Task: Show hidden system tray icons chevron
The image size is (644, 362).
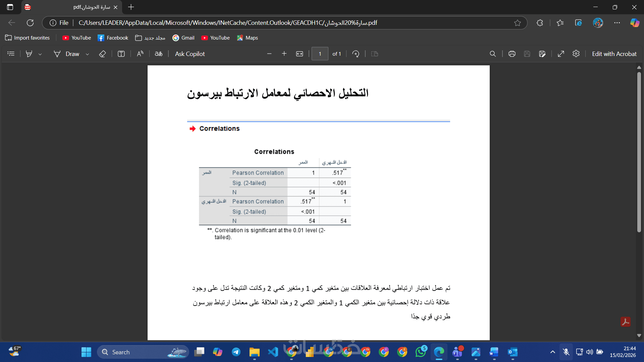Action: [x=552, y=352]
